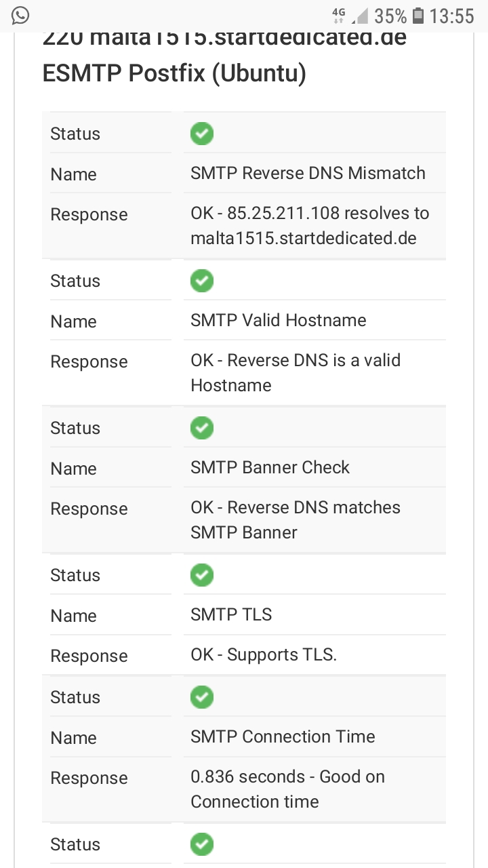
Task: Select the 0.836 seconds connection response
Action: (x=287, y=789)
